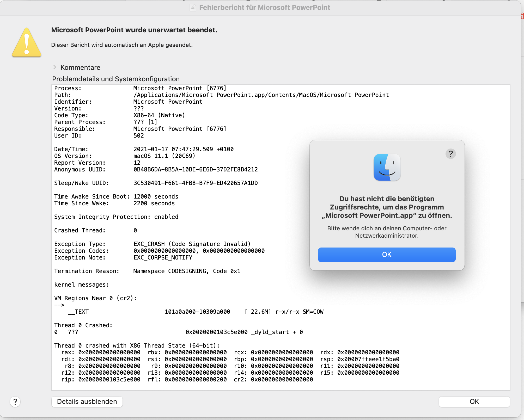The height and width of the screenshot is (420, 524).
Task: Click the Fehlerbericht für Microsoft PowerPoint title
Action: click(264, 7)
